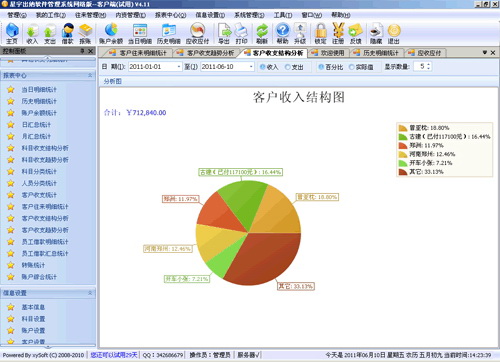Open the 帮助 help toolbar icon
The height and width of the screenshot is (362, 500).
point(282,33)
